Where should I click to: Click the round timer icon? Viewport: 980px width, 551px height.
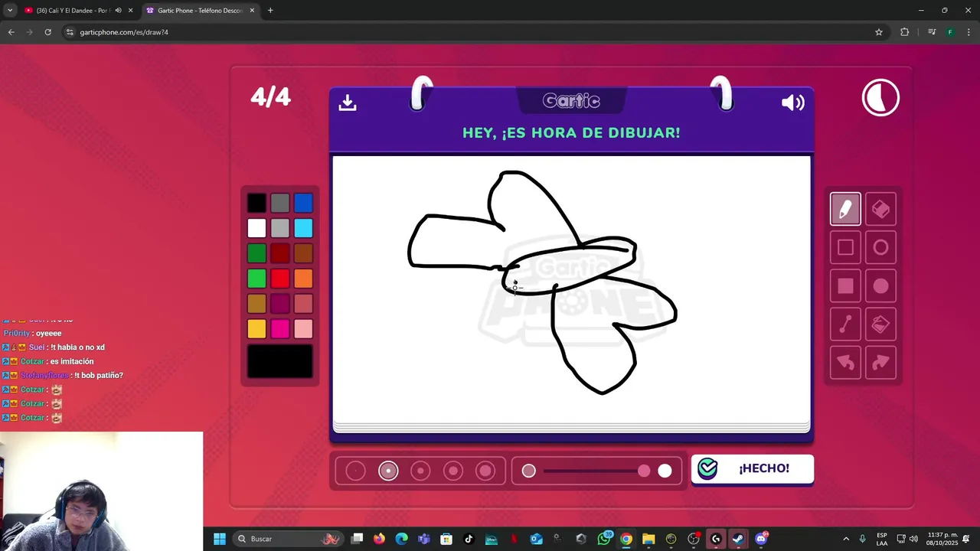[880, 98]
